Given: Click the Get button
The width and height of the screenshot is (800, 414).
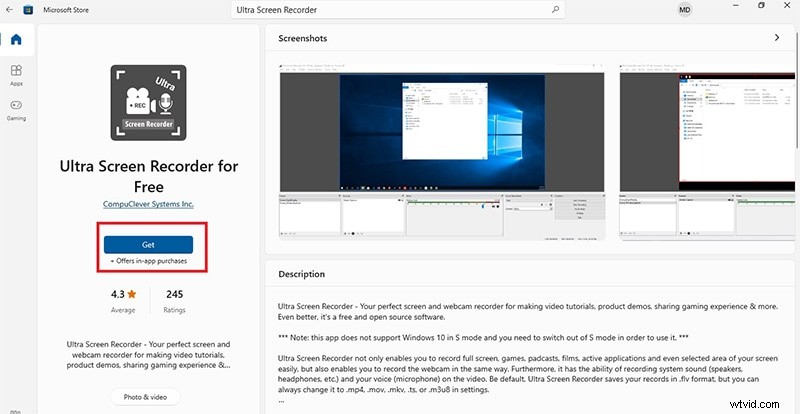Looking at the screenshot, I should pos(148,245).
